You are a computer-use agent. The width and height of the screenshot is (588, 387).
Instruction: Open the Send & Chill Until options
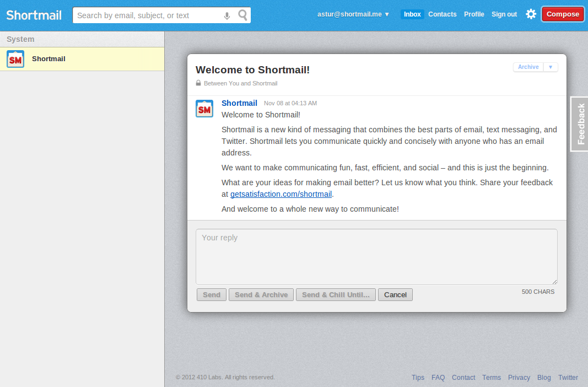click(336, 295)
